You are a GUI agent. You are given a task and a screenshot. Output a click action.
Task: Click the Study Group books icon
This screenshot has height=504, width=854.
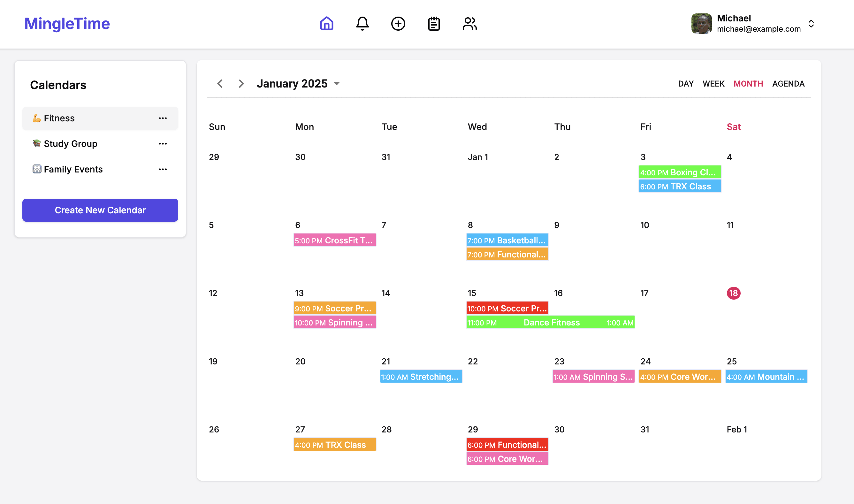point(37,143)
